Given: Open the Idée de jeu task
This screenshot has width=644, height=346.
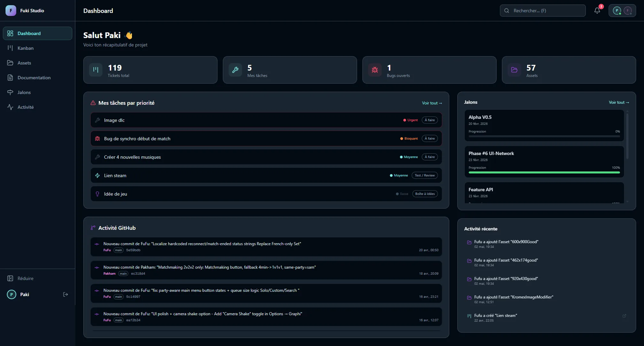Looking at the screenshot, I should pos(266,194).
